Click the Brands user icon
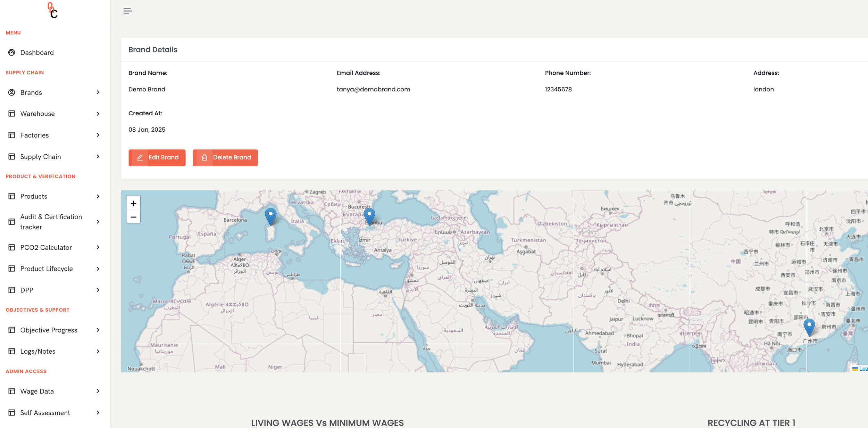 12,92
